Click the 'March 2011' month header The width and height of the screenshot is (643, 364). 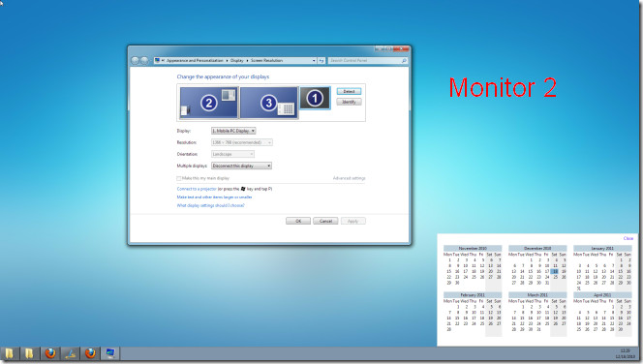point(537,295)
